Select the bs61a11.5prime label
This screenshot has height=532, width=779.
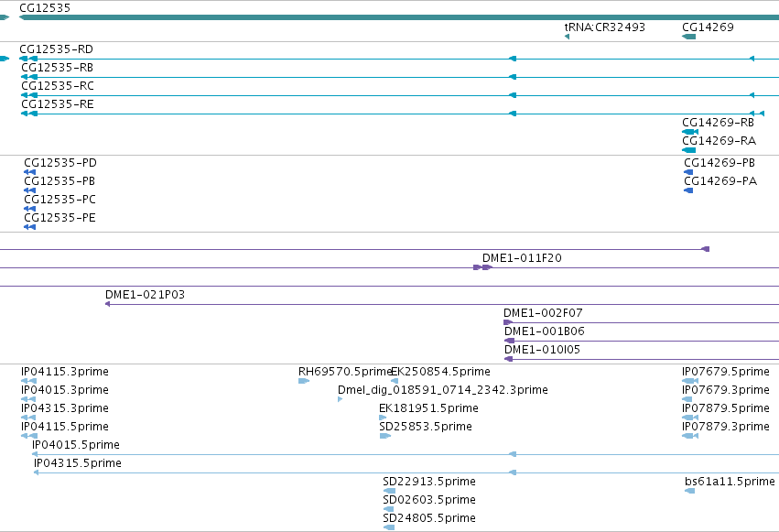[x=730, y=482]
